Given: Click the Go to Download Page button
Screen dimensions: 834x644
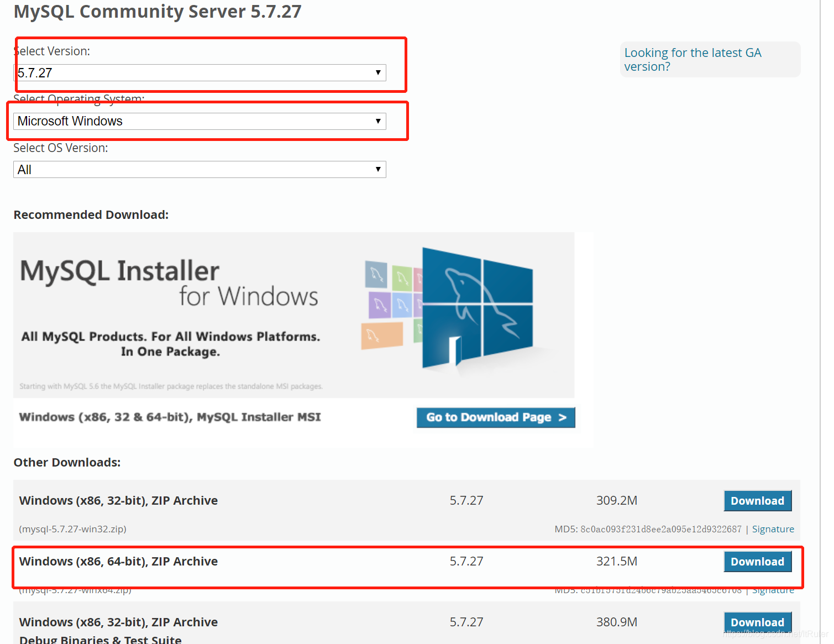Looking at the screenshot, I should [x=496, y=417].
